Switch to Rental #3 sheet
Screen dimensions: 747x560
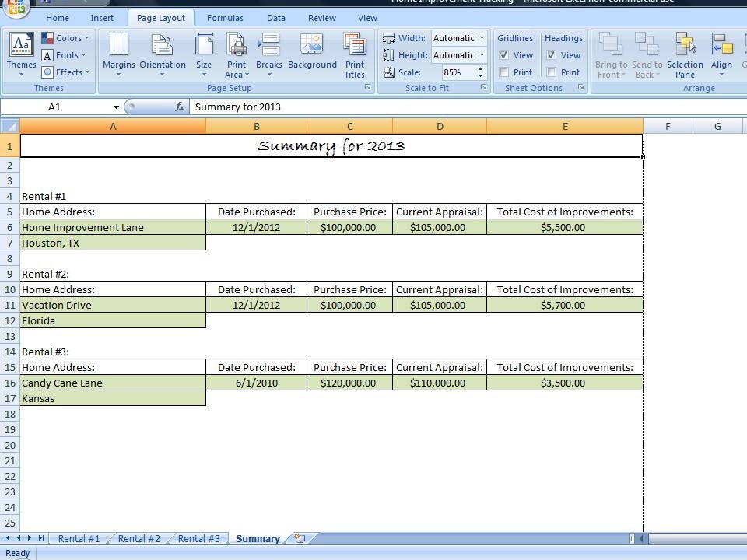(199, 538)
